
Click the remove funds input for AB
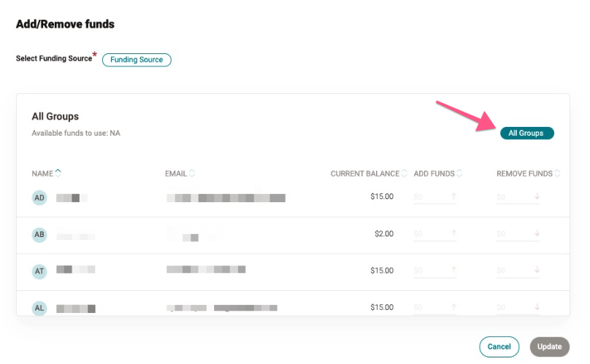click(514, 233)
